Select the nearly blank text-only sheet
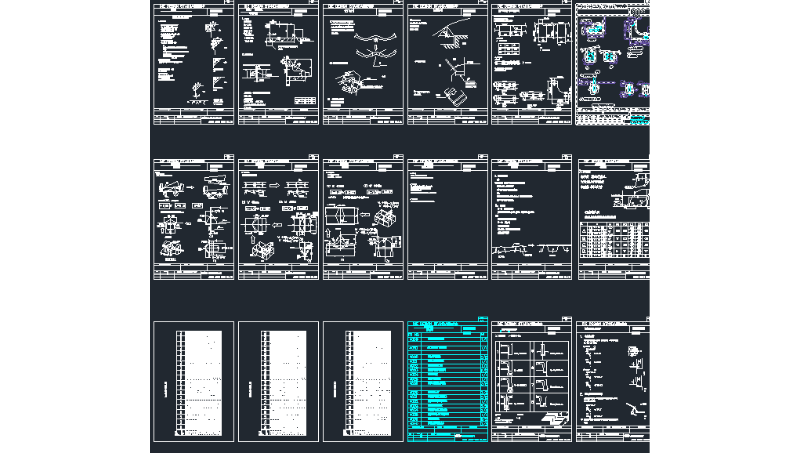Image resolution: width=800 pixels, height=453 pixels. [x=447, y=218]
